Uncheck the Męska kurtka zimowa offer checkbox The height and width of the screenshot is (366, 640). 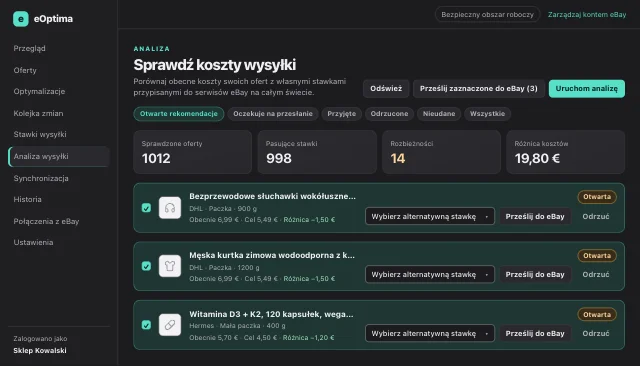(146, 266)
